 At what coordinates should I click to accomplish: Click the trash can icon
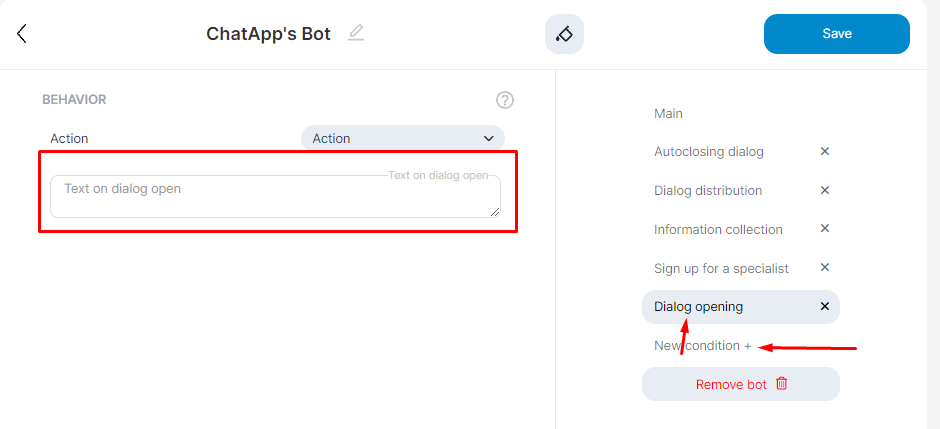click(782, 384)
